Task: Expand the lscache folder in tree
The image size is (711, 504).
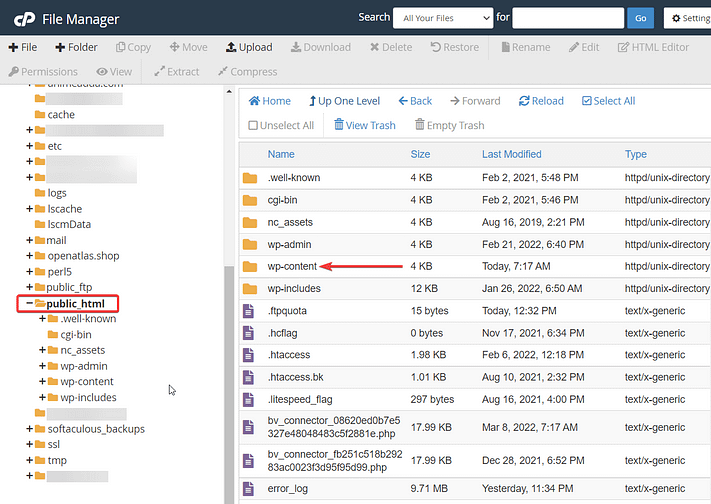Action: click(29, 209)
